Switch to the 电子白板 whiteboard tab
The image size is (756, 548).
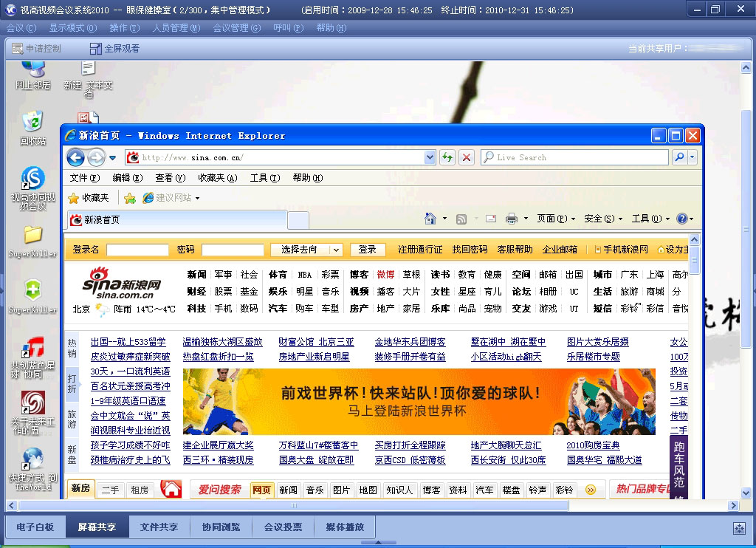click(35, 527)
